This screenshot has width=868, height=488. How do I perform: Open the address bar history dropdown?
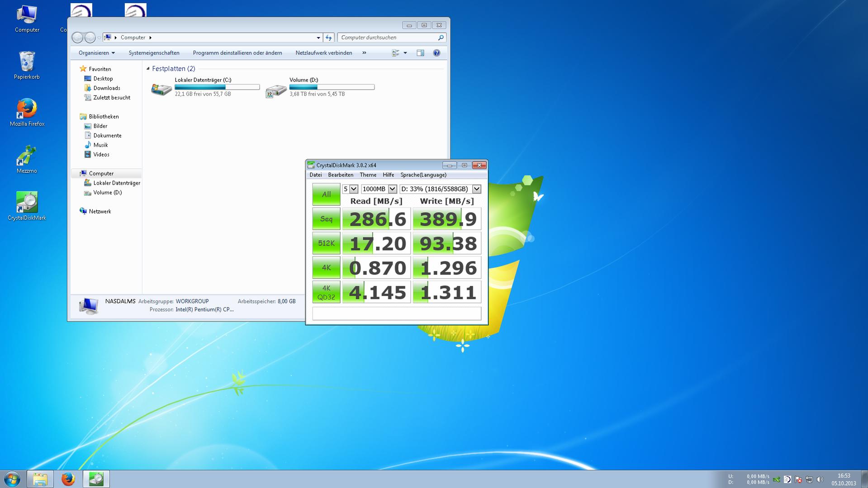(x=318, y=38)
